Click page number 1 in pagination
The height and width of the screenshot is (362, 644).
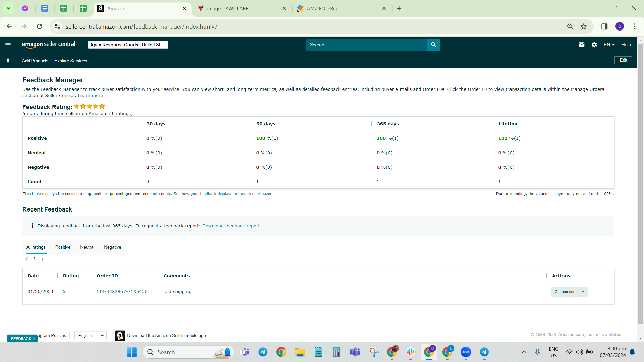click(35, 259)
